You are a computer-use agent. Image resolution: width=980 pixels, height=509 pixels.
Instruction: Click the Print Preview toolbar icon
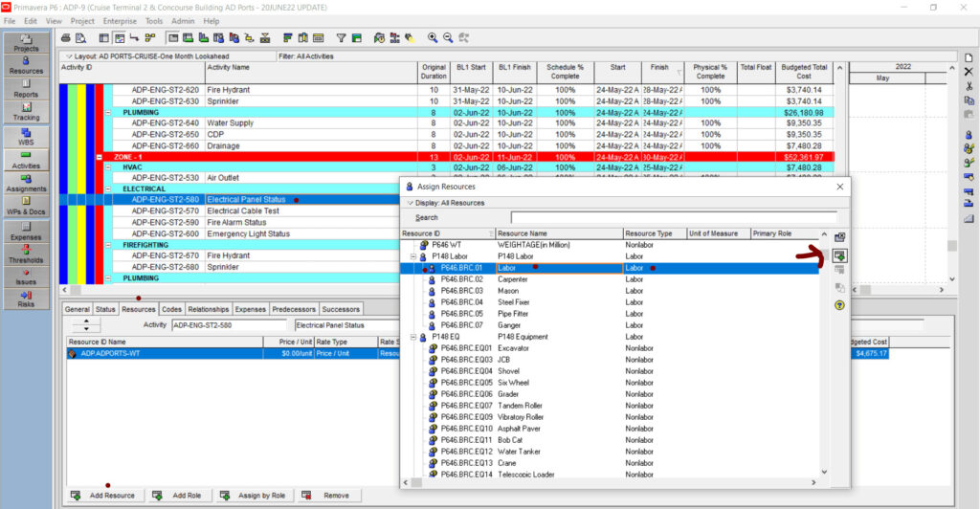pos(80,38)
